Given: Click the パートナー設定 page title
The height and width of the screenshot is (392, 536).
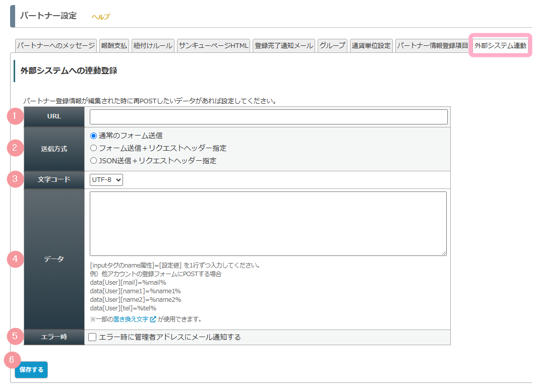Looking at the screenshot, I should coord(48,16).
